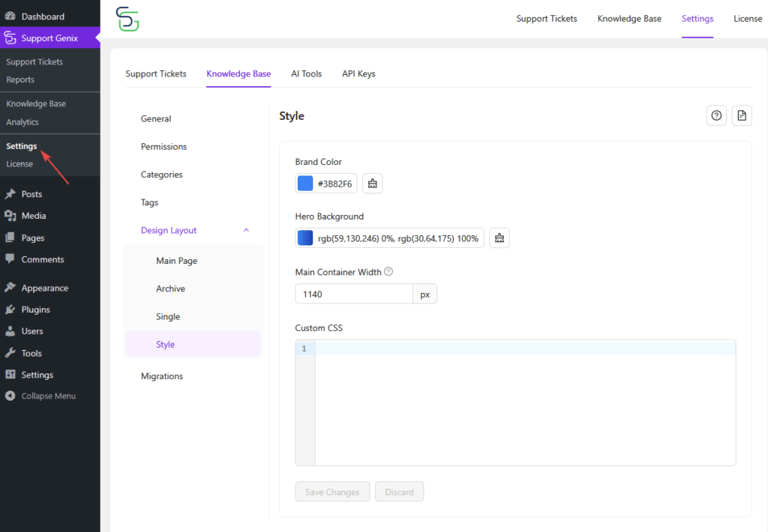Click the Save Changes button

tap(332, 492)
